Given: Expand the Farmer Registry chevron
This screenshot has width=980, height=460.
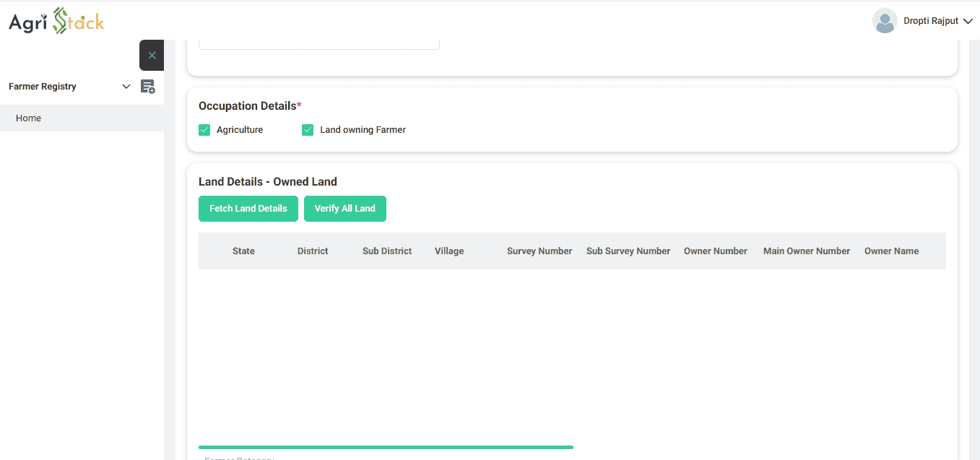Looking at the screenshot, I should click(126, 87).
